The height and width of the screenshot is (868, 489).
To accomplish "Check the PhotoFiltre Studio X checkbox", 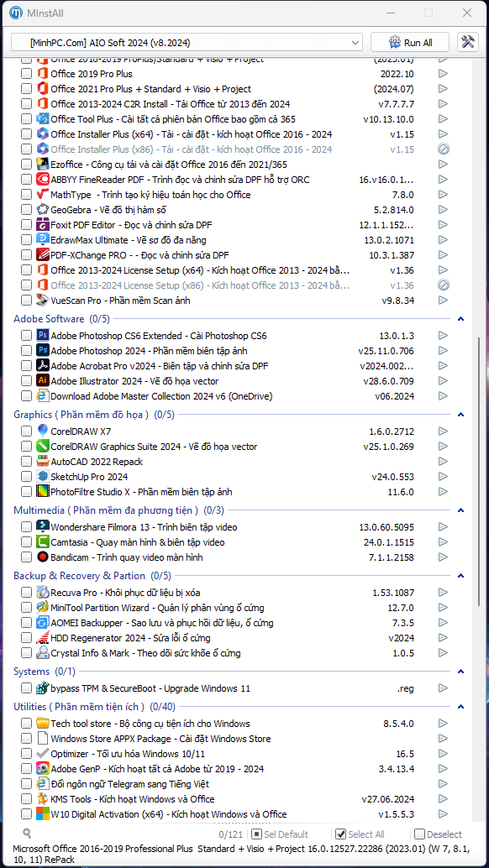I will click(x=26, y=492).
